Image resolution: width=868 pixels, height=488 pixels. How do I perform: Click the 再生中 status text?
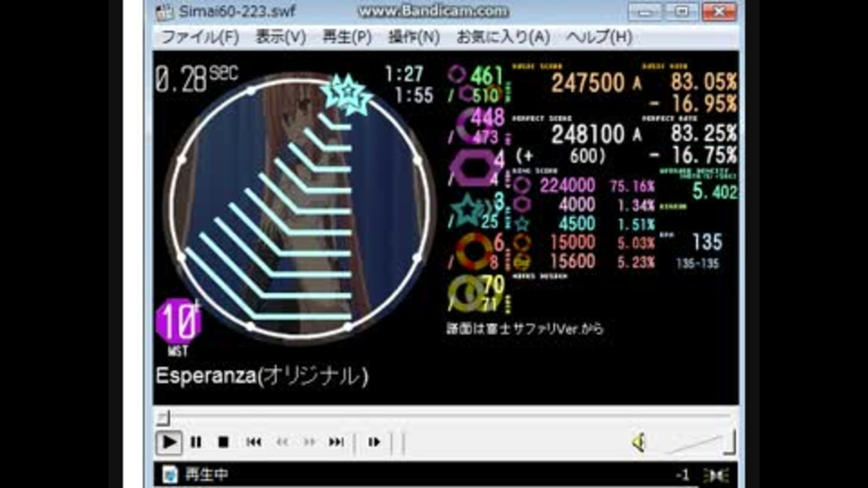[206, 474]
